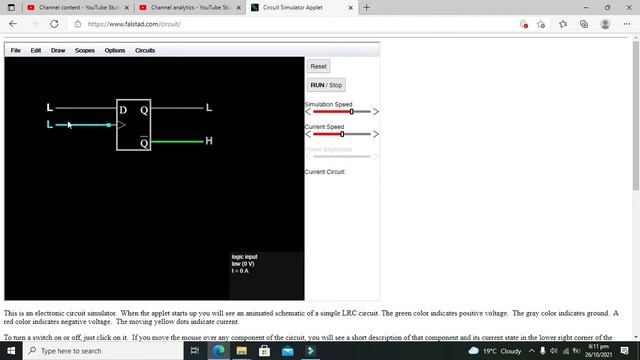Open the Scopes menu
This screenshot has width=640, height=360.
84,50
